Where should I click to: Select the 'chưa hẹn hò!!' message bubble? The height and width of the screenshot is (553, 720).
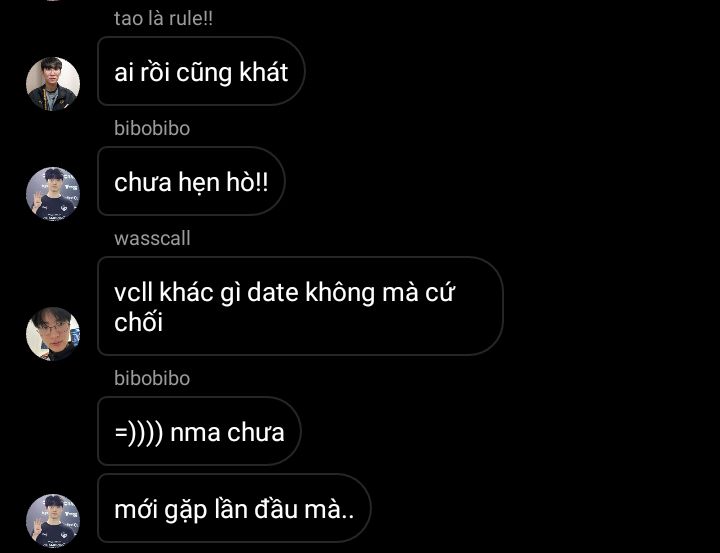pyautogui.click(x=191, y=181)
